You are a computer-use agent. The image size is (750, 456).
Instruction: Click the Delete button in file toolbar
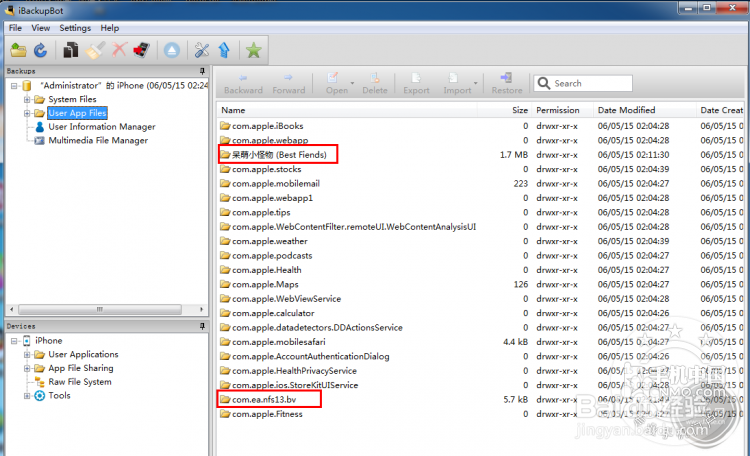point(375,84)
